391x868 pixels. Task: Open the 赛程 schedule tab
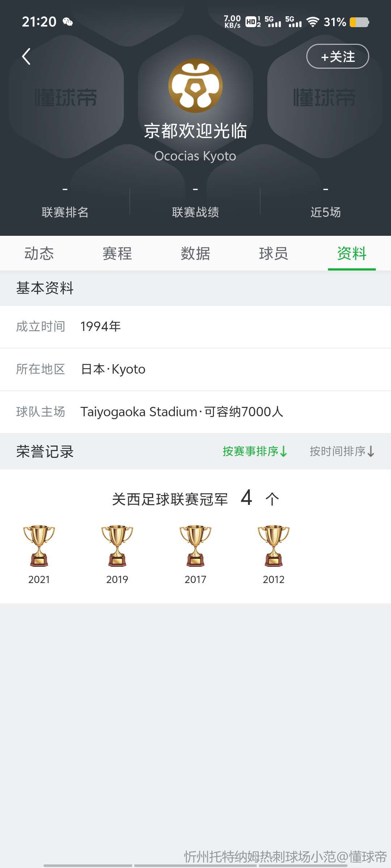117,254
